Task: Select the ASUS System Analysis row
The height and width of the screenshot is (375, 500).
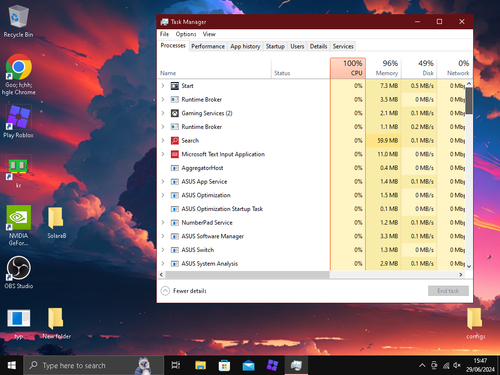Action: coord(311,264)
